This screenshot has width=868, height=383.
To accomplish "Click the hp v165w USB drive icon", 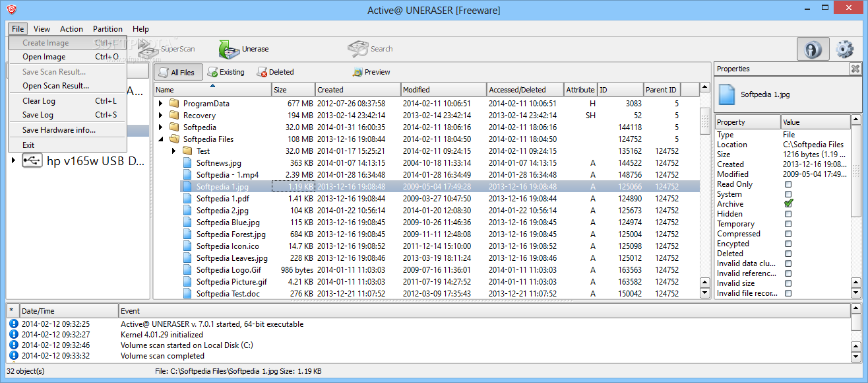I will pos(32,160).
